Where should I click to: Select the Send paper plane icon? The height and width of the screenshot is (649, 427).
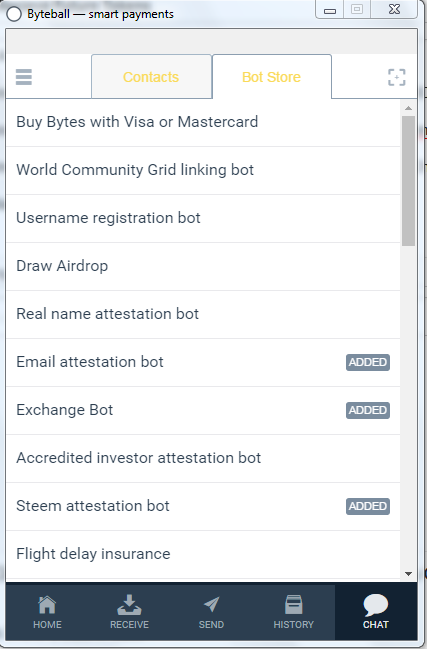point(211,604)
